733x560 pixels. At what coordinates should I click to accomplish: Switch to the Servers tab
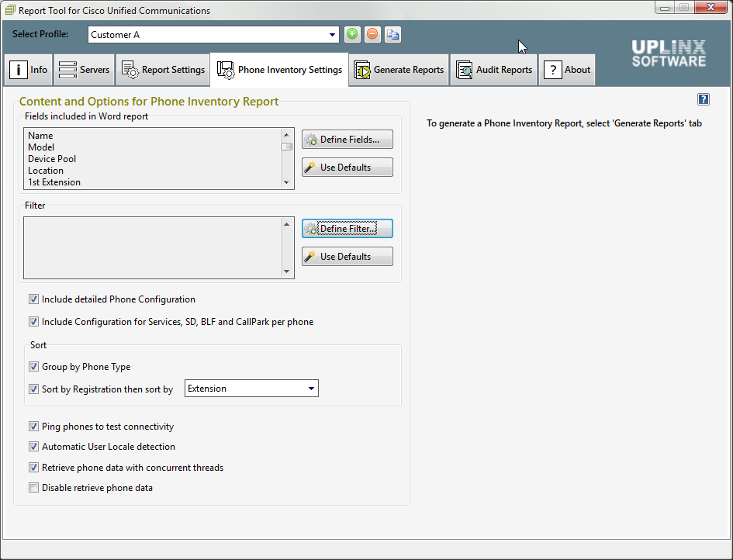tap(84, 70)
